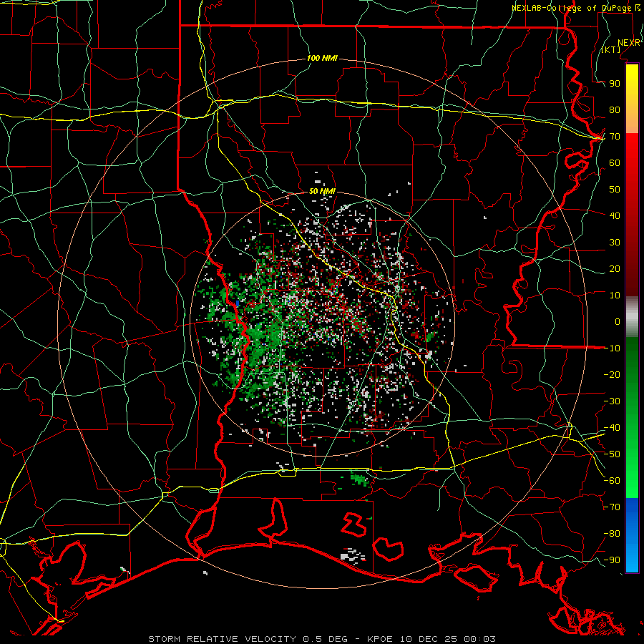Click the 60 value on velocity scale

tap(615, 163)
